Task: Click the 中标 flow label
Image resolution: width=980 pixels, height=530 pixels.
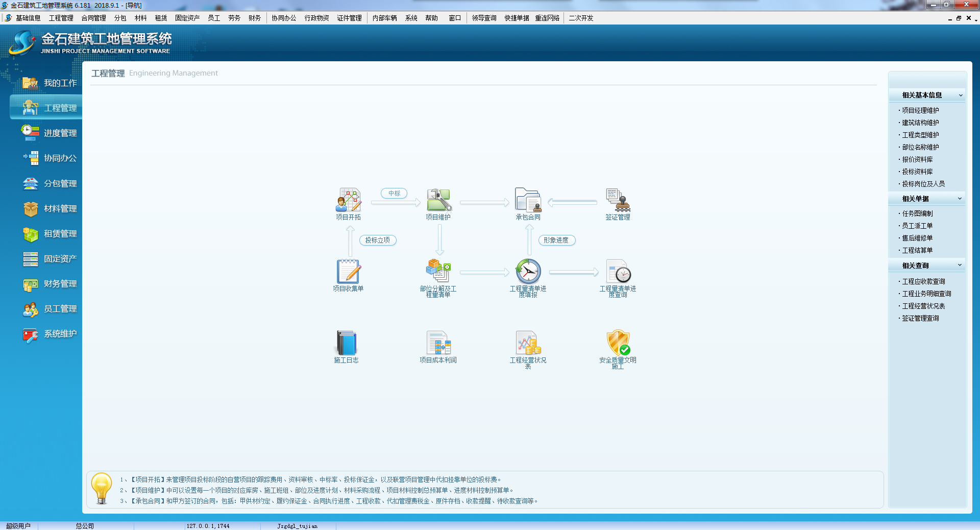Action: coord(394,194)
